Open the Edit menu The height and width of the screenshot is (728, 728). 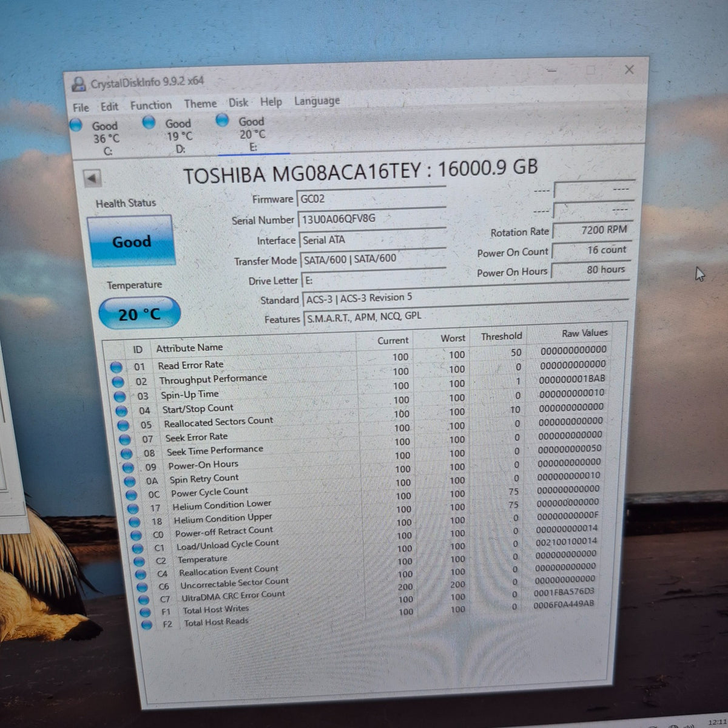click(109, 107)
